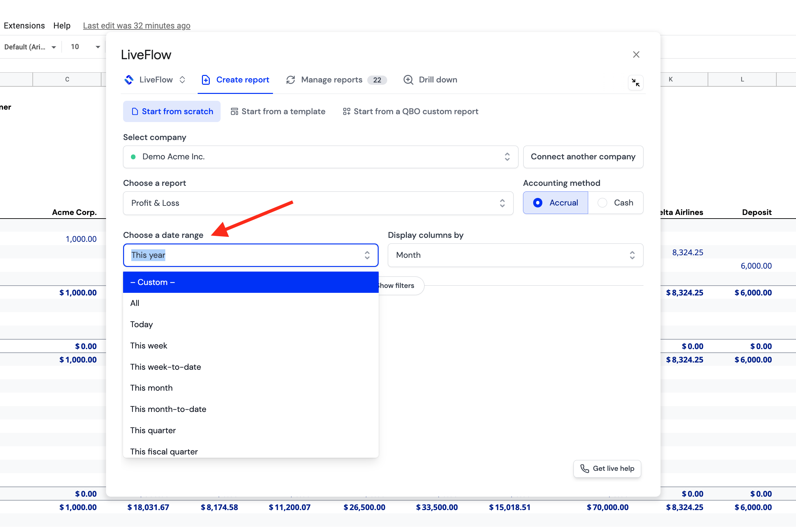Expand the LiveFlow workspace switcher chevron
This screenshot has height=532, width=796.
point(182,80)
